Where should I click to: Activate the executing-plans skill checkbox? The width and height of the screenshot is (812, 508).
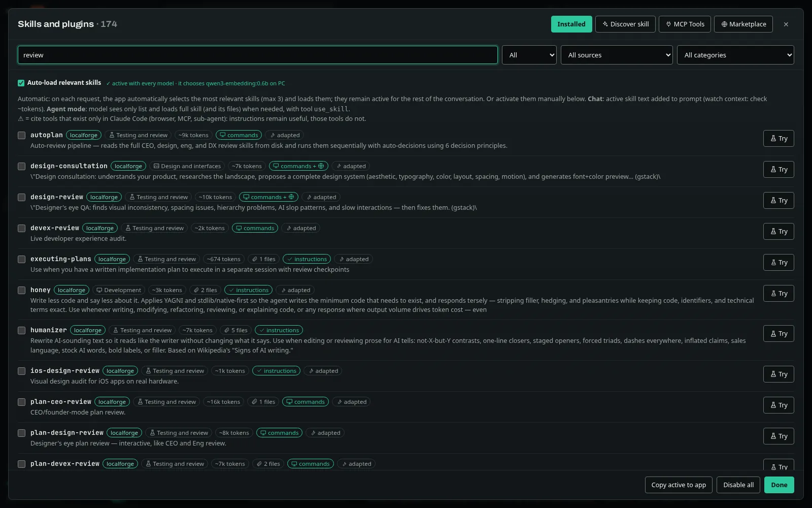pyautogui.click(x=21, y=259)
